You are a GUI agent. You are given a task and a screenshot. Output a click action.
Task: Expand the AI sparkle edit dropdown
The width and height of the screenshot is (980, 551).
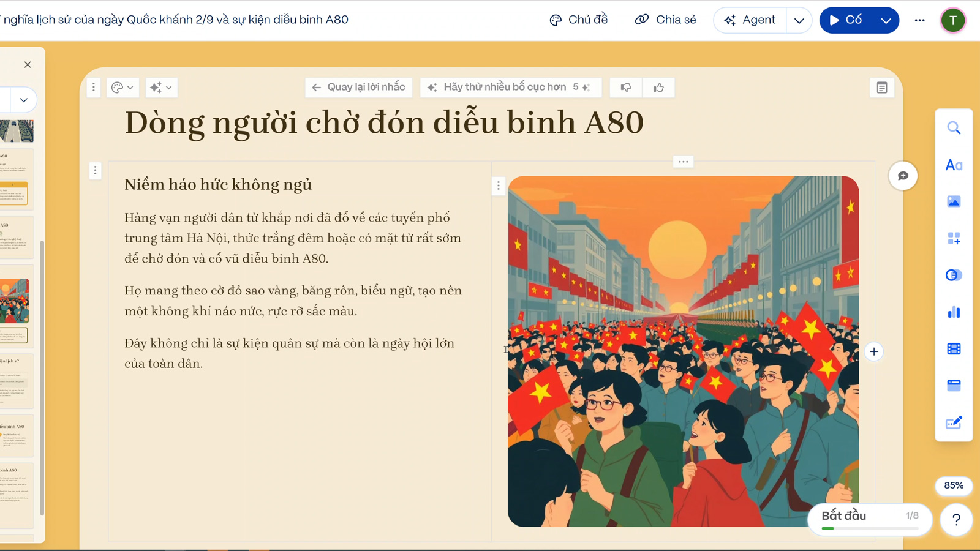(x=161, y=88)
